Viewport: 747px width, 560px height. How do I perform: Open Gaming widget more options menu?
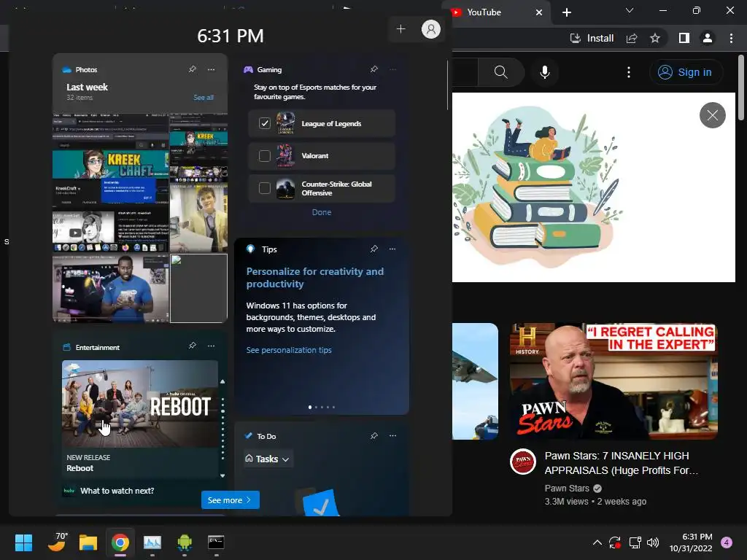392,69
